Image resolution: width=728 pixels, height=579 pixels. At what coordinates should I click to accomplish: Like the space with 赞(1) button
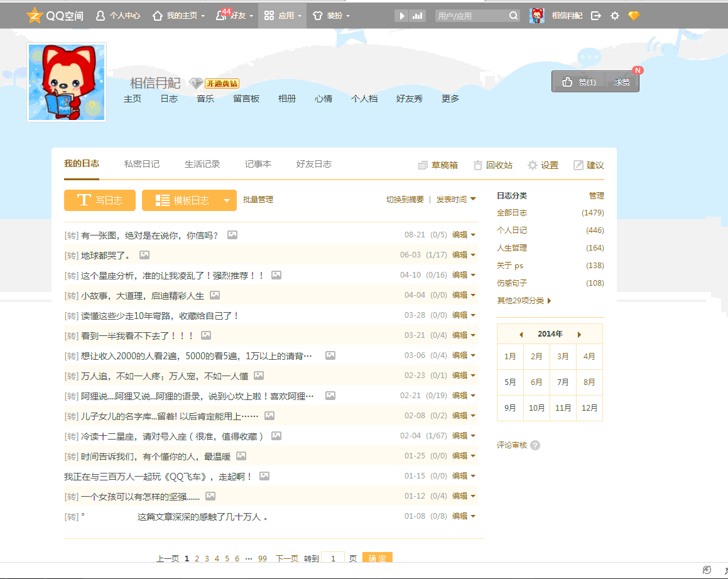tap(579, 82)
